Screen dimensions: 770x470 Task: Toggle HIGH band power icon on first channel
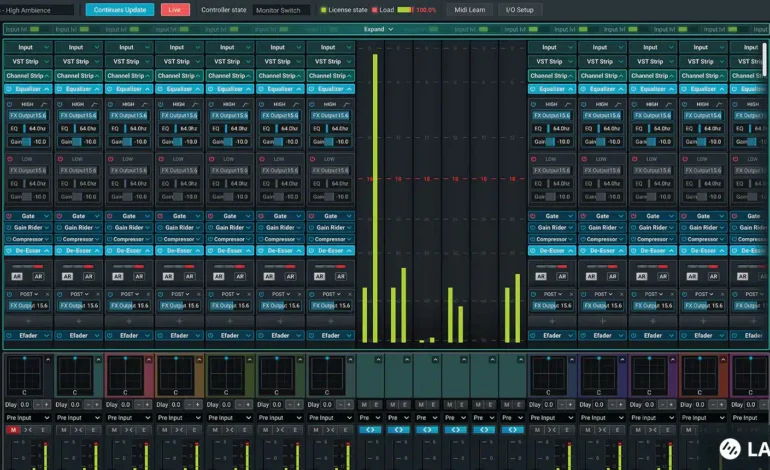[x=9, y=104]
